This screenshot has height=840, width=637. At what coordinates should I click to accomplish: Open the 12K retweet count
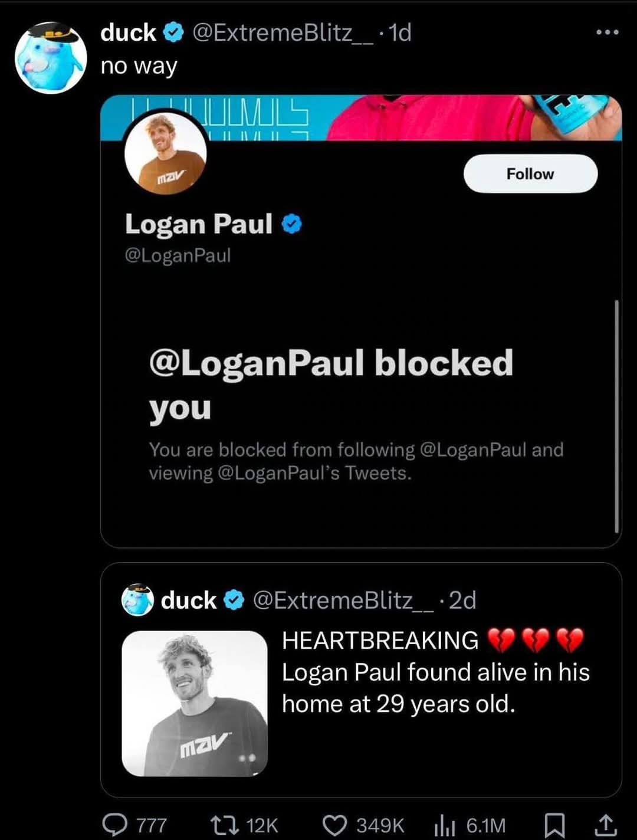click(262, 825)
